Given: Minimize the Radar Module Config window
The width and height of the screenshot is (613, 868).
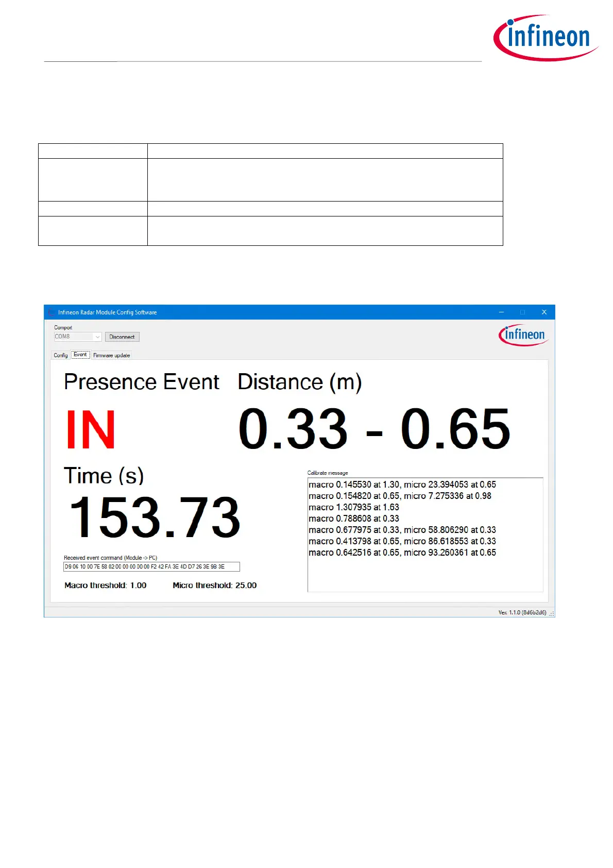Looking at the screenshot, I should 501,312.
